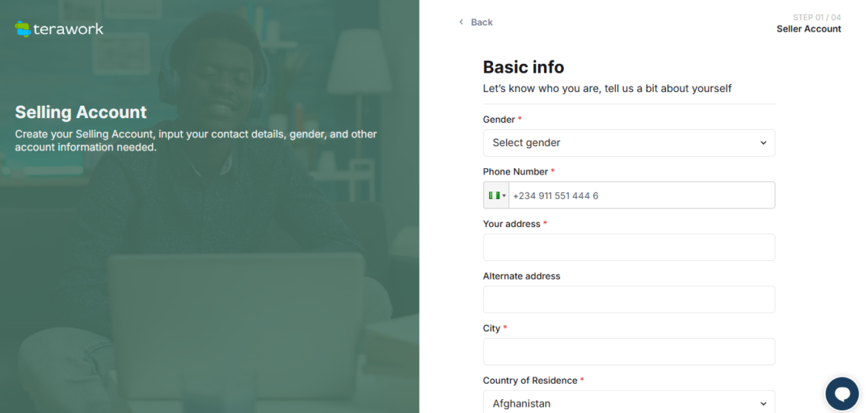Open the Nigeria flag country code selector
Screen dimensions: 868x413
click(497, 195)
